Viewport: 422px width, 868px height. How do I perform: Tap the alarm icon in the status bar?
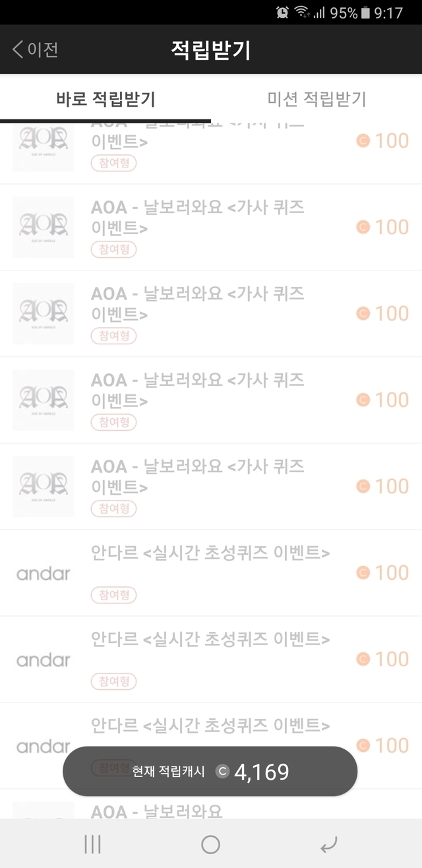pyautogui.click(x=282, y=13)
